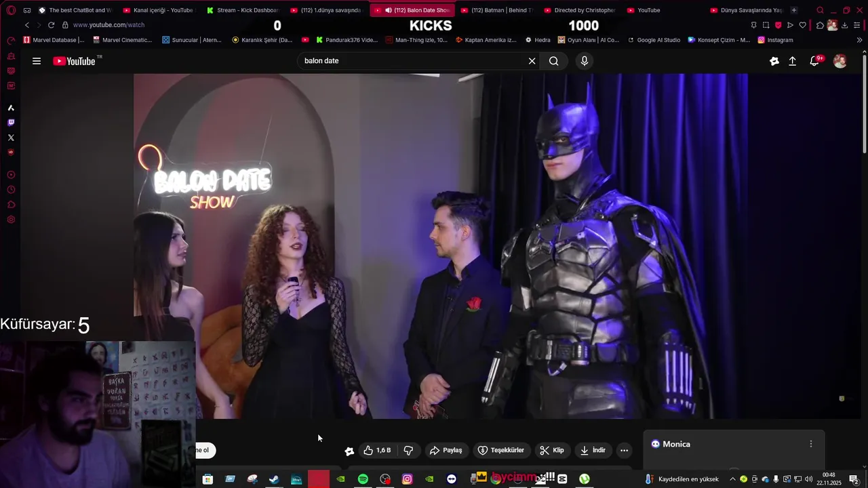Open browser downloads icon
This screenshot has width=868, height=488.
click(x=844, y=25)
